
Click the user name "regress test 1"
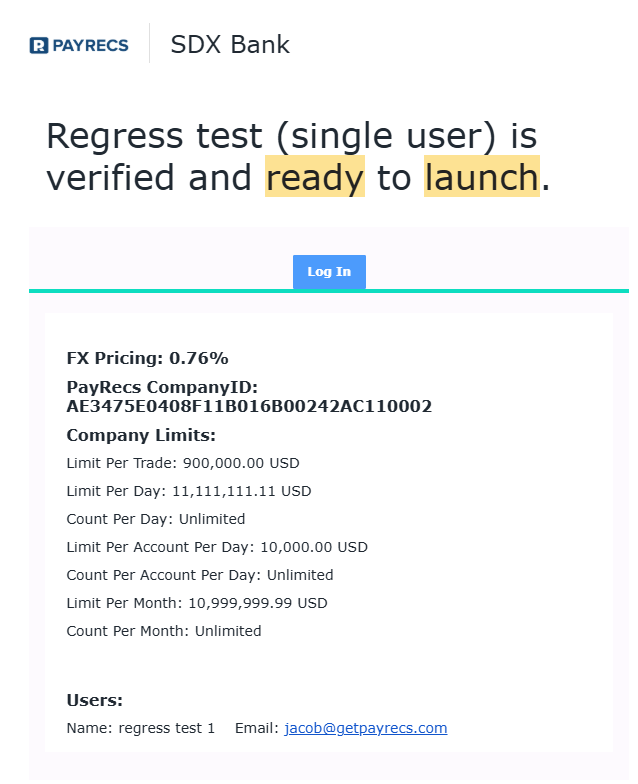[x=166, y=728]
